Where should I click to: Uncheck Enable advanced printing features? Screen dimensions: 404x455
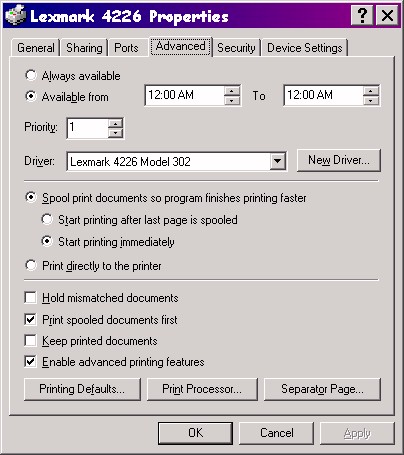(x=31, y=362)
